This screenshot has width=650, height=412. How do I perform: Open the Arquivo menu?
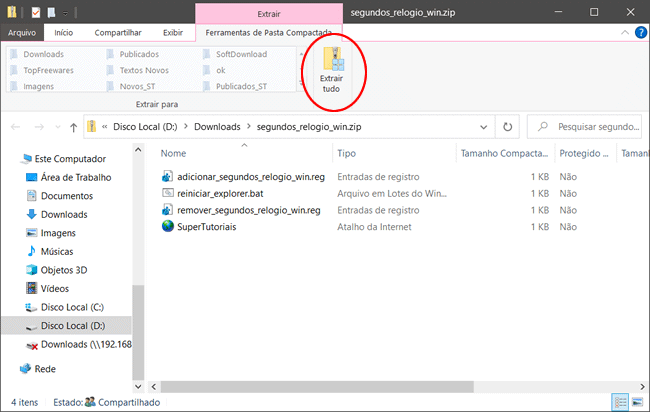[x=21, y=32]
